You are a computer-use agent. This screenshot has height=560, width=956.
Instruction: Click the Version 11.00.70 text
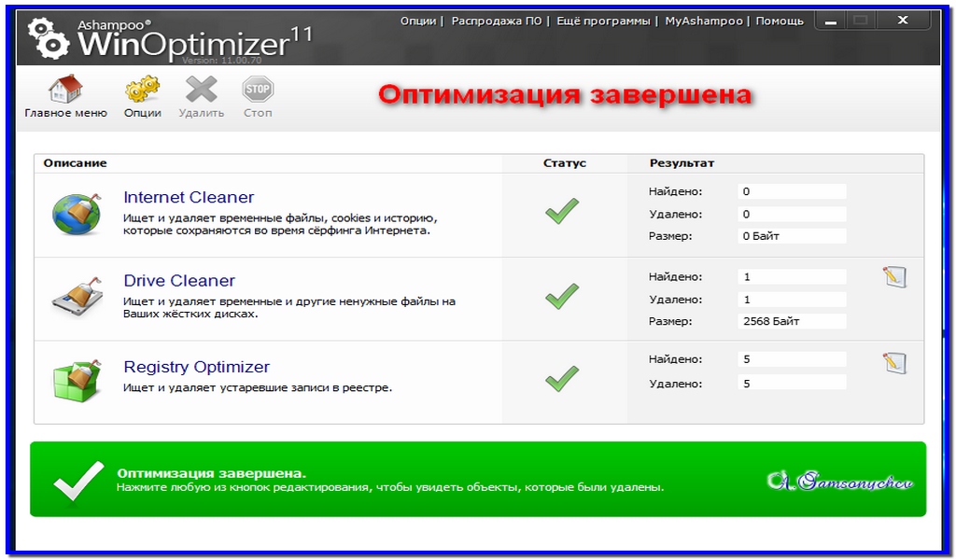[221, 60]
